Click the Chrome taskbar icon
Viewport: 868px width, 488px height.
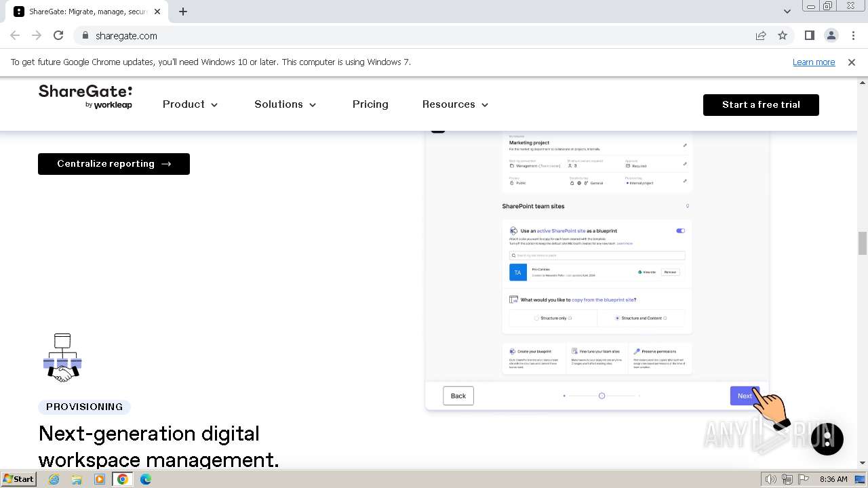click(x=123, y=479)
